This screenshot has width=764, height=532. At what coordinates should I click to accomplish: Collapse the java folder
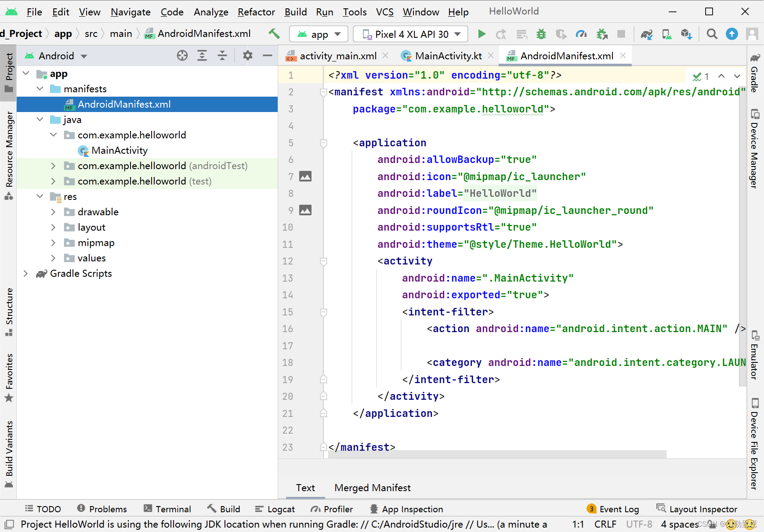[40, 119]
